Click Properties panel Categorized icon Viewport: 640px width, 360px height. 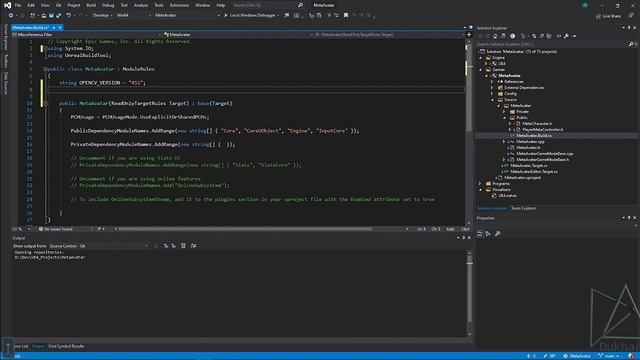[x=480, y=234]
